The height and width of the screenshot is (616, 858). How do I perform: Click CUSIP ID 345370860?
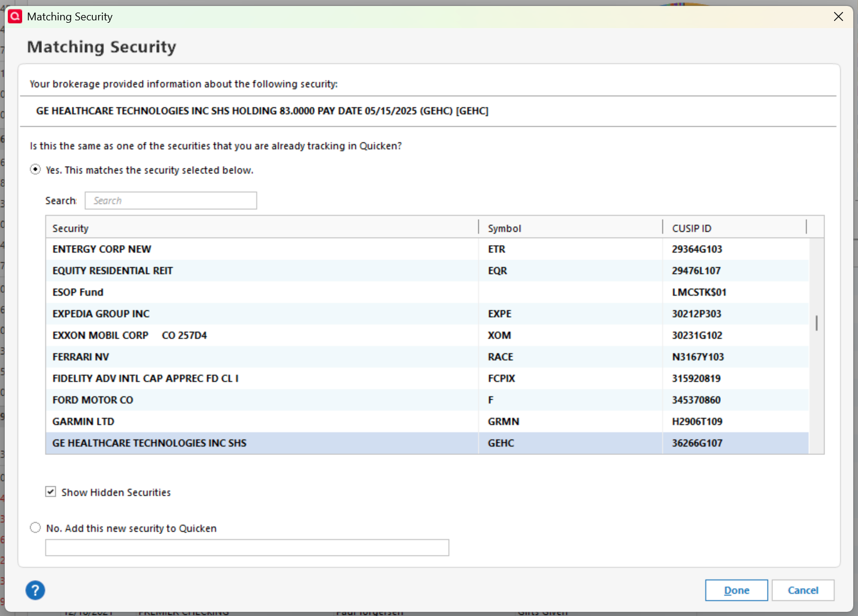tap(696, 400)
